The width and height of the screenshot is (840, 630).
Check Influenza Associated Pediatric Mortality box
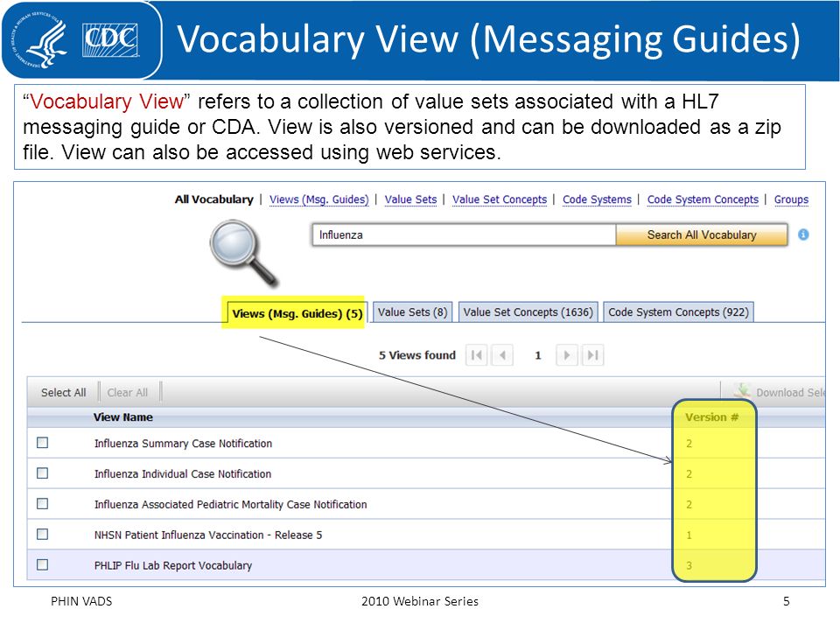tap(42, 504)
